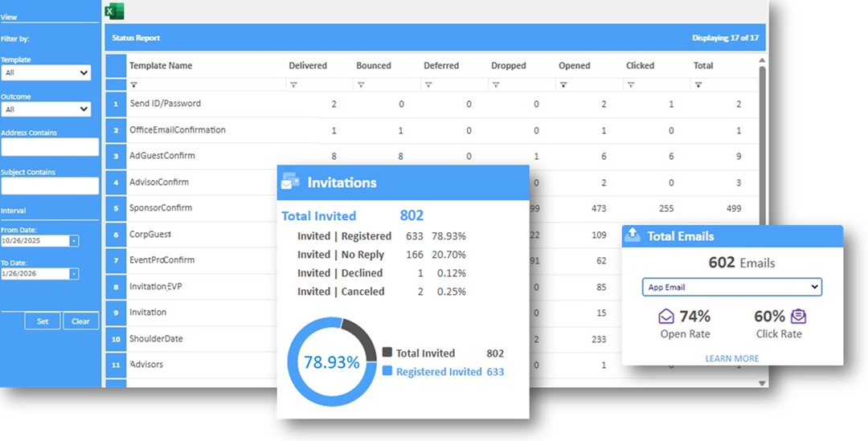
Task: Click the Subject Contains text field
Action: pos(49,186)
